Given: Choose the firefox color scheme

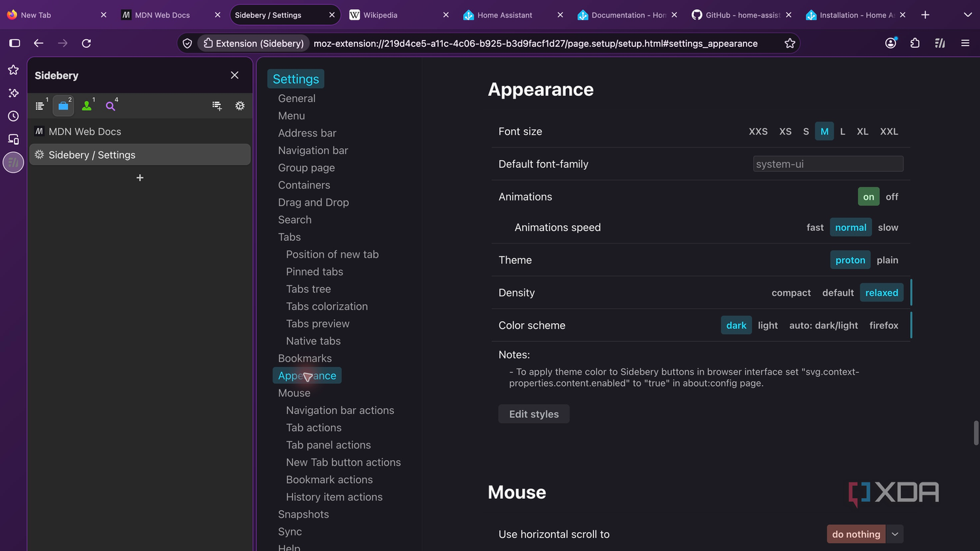Looking at the screenshot, I should 883,325.
